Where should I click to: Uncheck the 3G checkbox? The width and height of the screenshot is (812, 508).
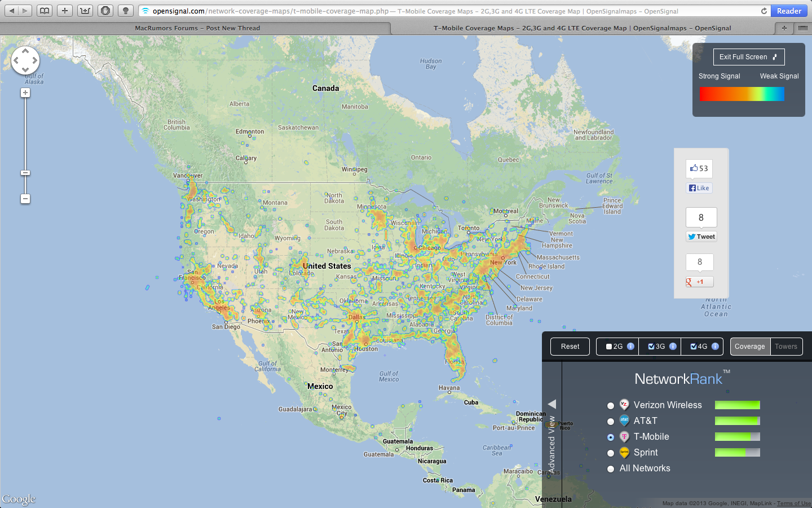(651, 347)
